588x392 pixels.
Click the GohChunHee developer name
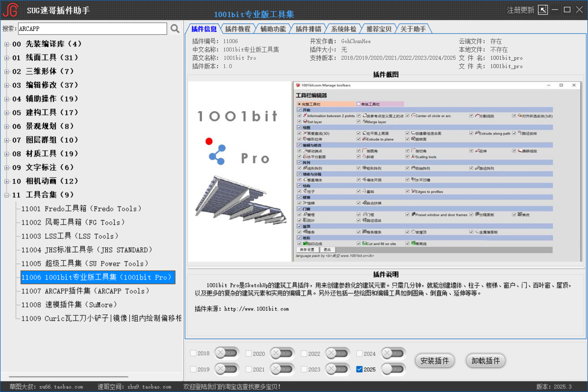coord(356,41)
